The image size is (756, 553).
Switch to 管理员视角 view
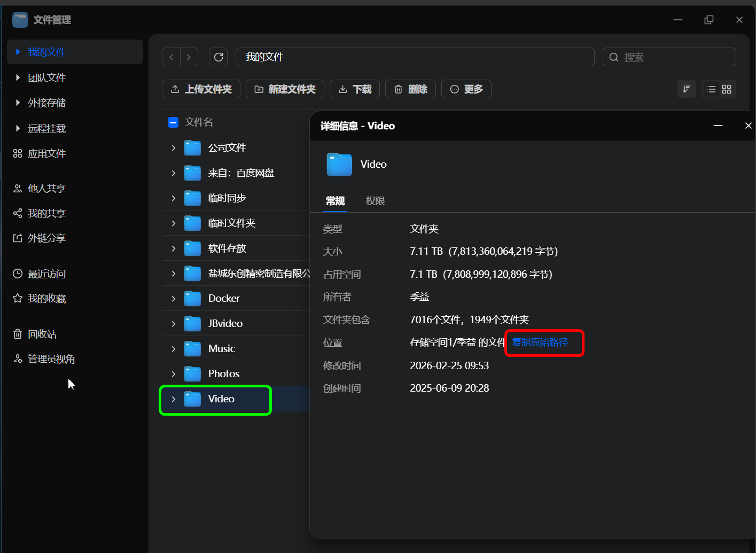coord(51,359)
